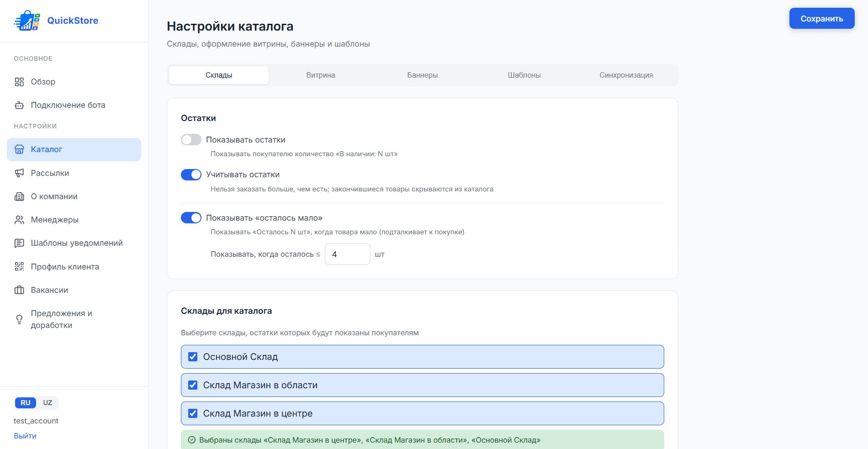Click the Остатки section heading

tap(198, 118)
